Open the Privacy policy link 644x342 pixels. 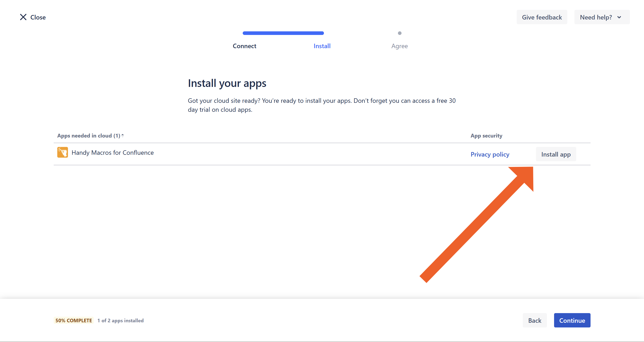click(489, 154)
